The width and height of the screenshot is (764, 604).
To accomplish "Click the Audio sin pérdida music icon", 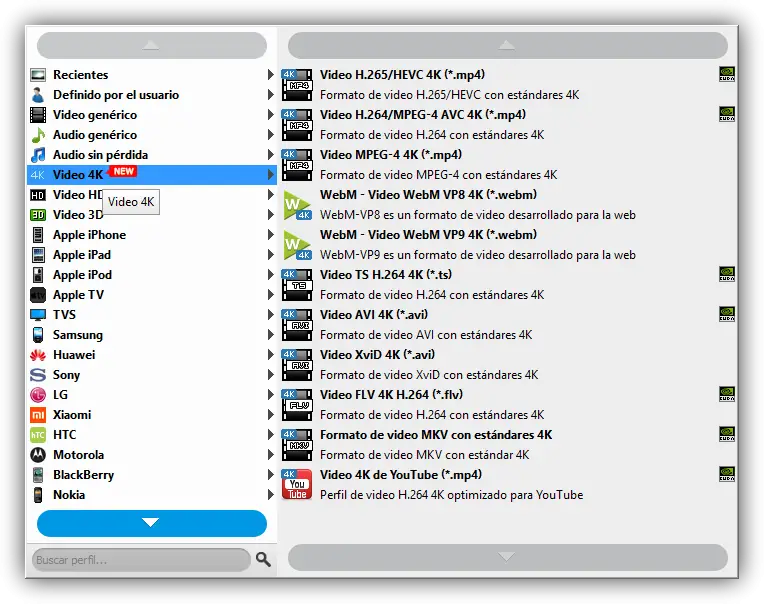I will (x=38, y=155).
